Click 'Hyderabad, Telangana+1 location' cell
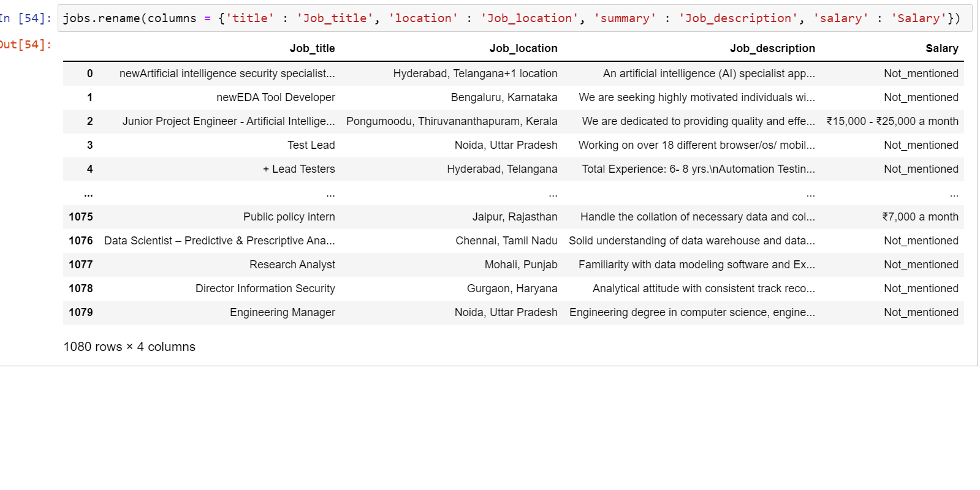980x490 pixels. [x=475, y=73]
